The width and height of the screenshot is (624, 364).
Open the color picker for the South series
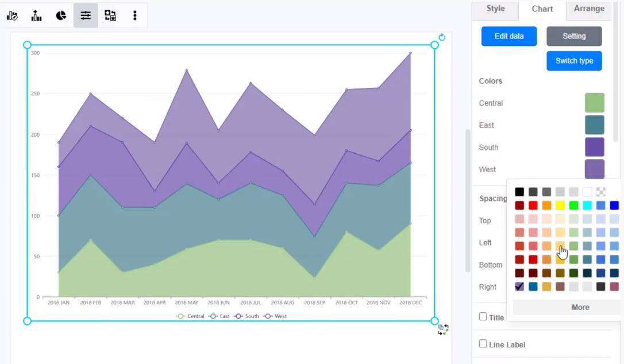pos(594,147)
